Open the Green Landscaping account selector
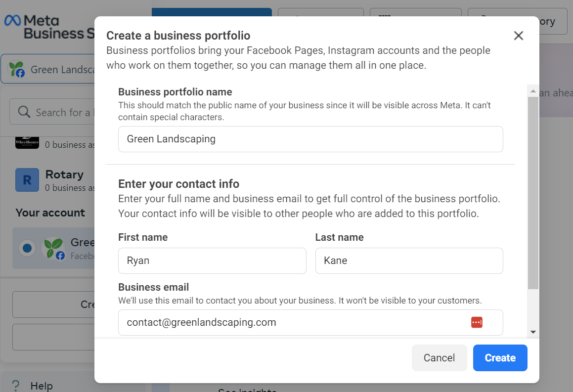 (x=48, y=69)
